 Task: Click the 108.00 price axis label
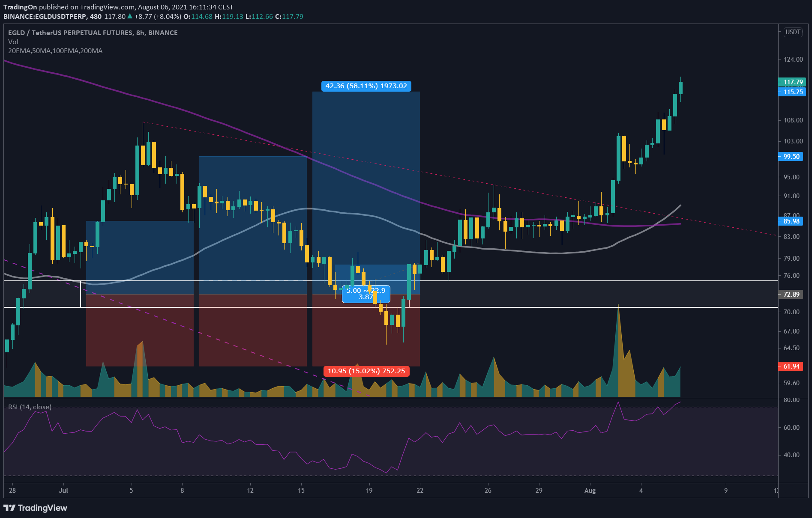click(793, 120)
